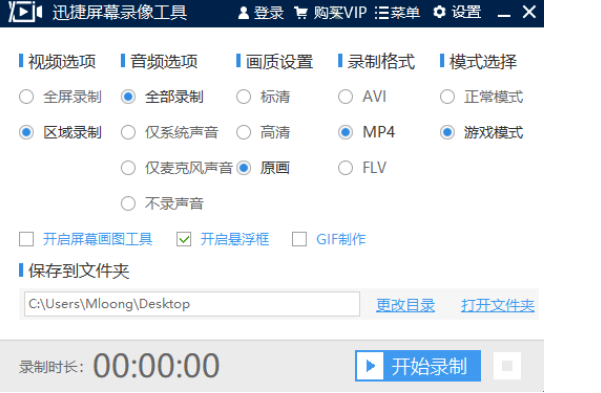Close the recorder window
The image size is (601, 393).
pyautogui.click(x=529, y=12)
